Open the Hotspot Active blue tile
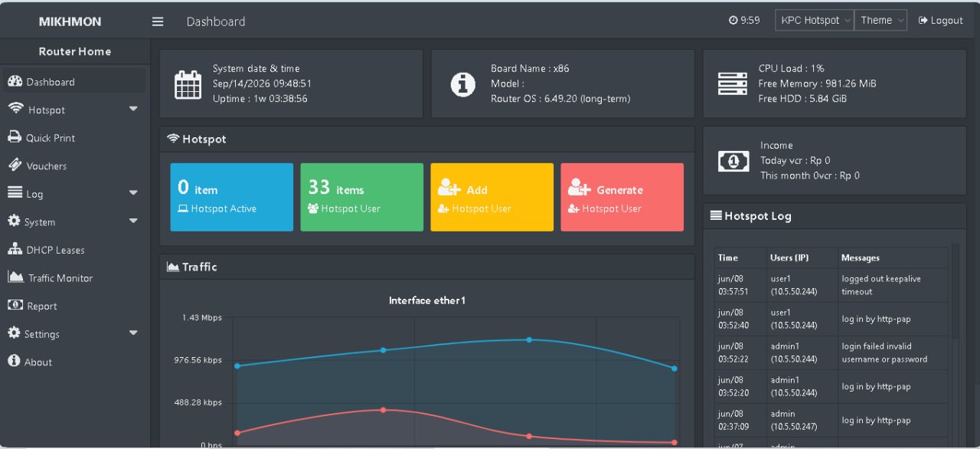Screen dimensions: 980x449 coord(231,197)
